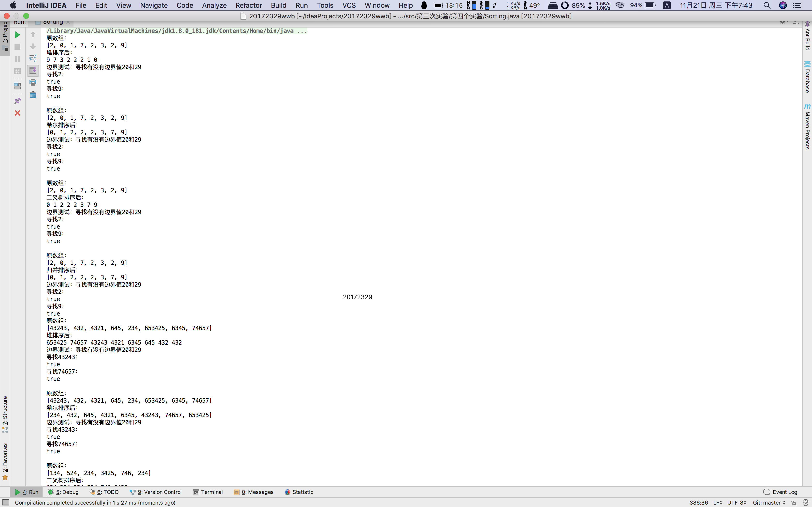Open the 0: Messages tool window
Viewport: 812px width, 507px height.
pyautogui.click(x=254, y=492)
